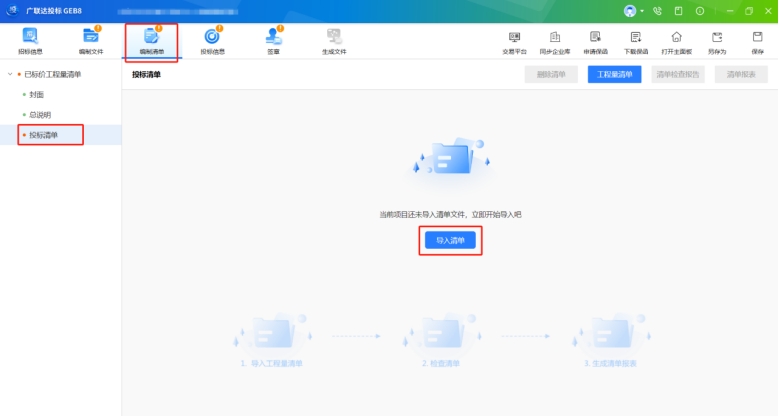Click the 同步企业库 icon

click(x=555, y=41)
